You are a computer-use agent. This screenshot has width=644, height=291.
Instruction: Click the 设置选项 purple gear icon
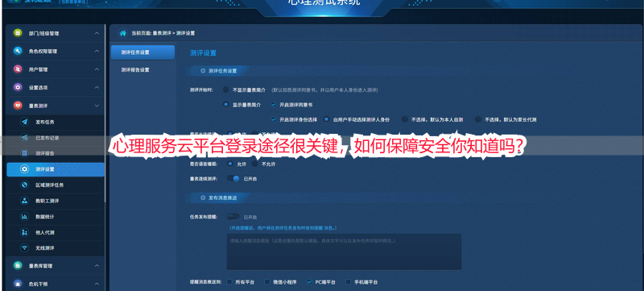17,87
